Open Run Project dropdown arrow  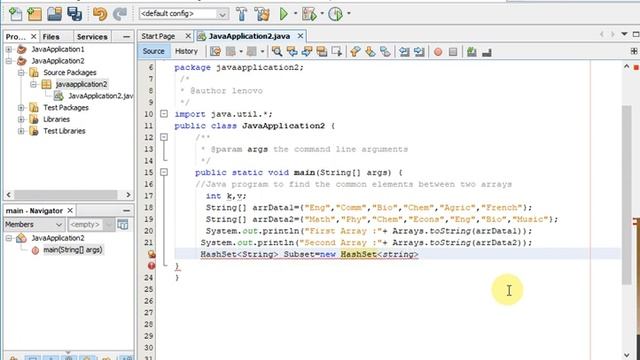coord(295,14)
